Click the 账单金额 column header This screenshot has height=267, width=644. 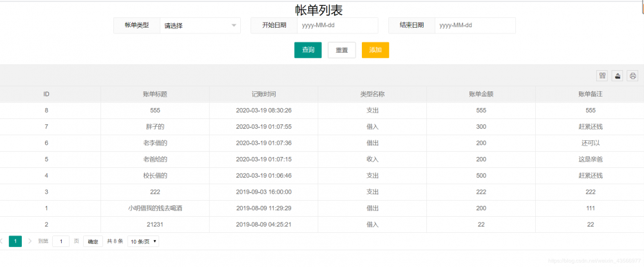(x=481, y=95)
